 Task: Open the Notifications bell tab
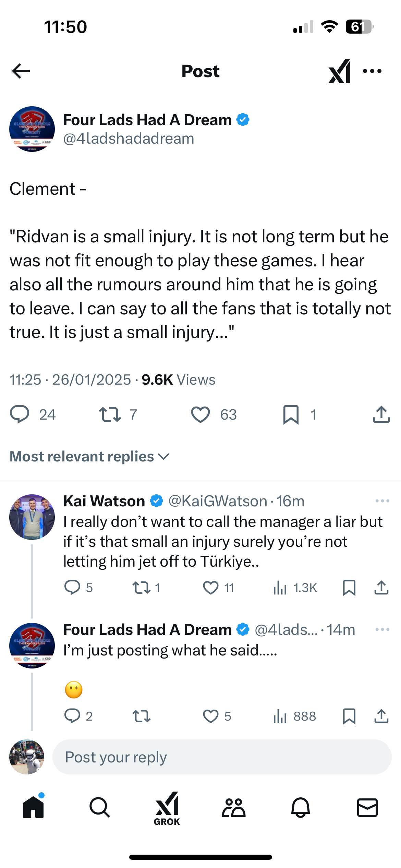tap(301, 807)
